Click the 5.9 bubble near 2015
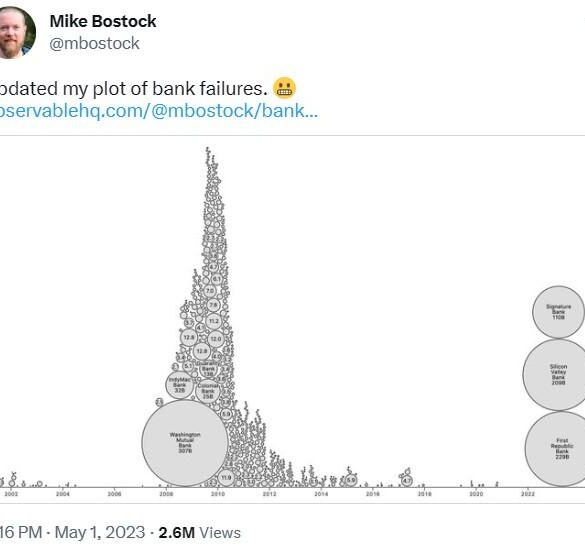 (351, 480)
